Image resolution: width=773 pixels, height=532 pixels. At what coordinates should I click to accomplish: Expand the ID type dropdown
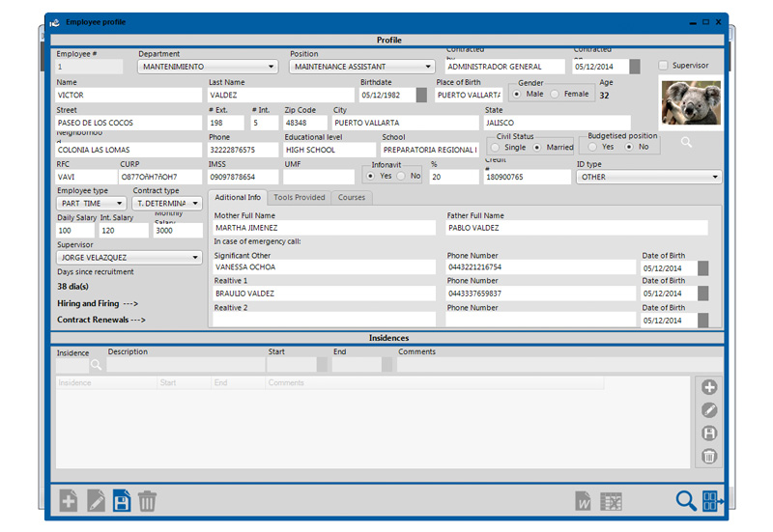(x=648, y=178)
